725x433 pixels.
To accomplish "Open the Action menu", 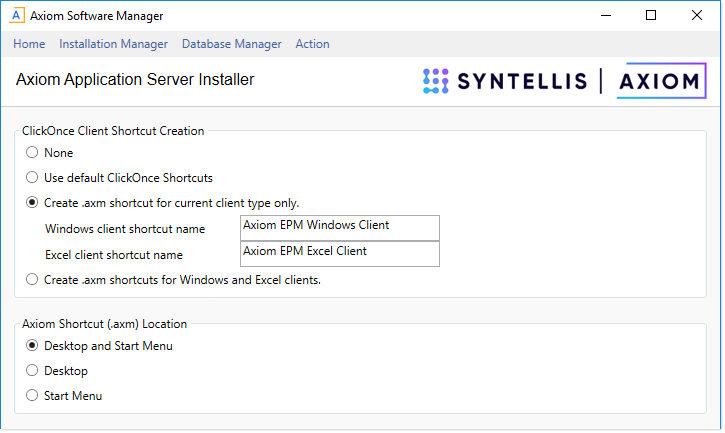I will [312, 44].
